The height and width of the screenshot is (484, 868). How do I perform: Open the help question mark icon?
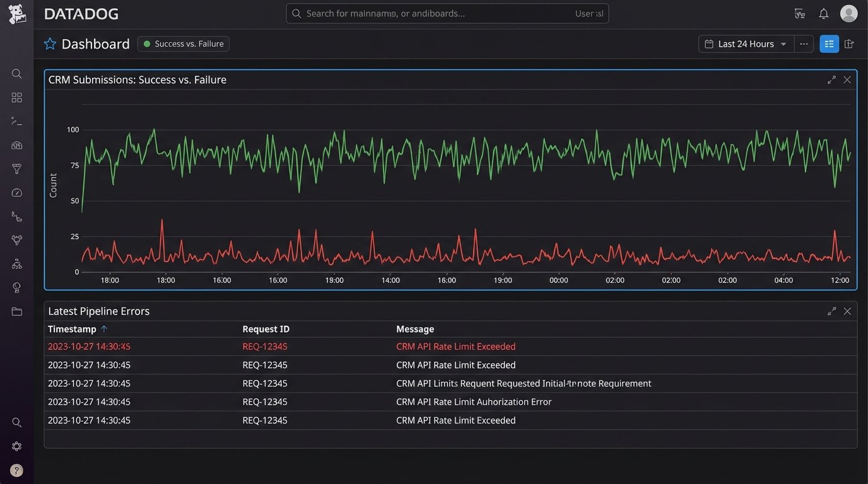[x=17, y=470]
